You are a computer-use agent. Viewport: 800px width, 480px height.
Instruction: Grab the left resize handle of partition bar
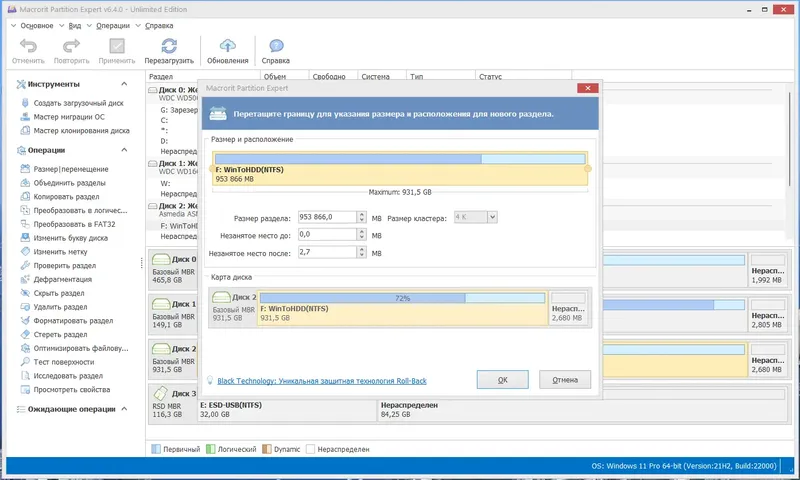(x=212, y=169)
